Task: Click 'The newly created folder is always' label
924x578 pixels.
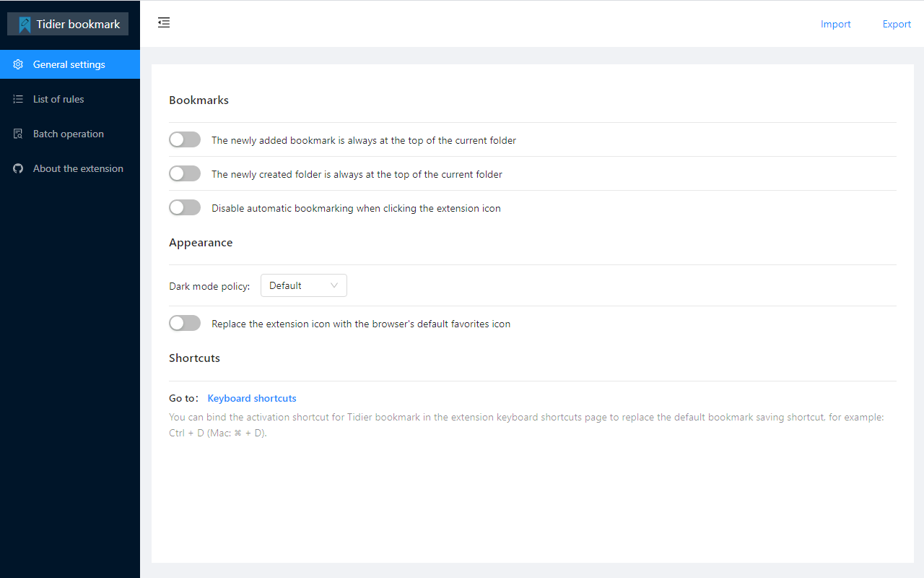Action: pos(357,174)
